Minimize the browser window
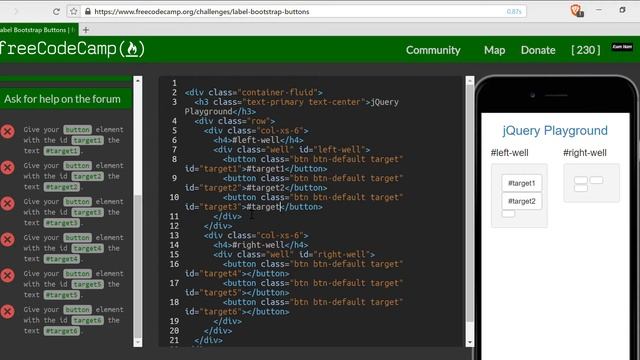Screen dimensions: 640x360 pyautogui.click(x=598, y=10)
